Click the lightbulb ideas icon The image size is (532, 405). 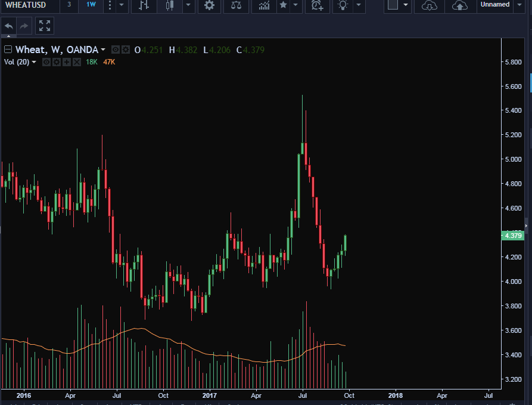pyautogui.click(x=343, y=5)
